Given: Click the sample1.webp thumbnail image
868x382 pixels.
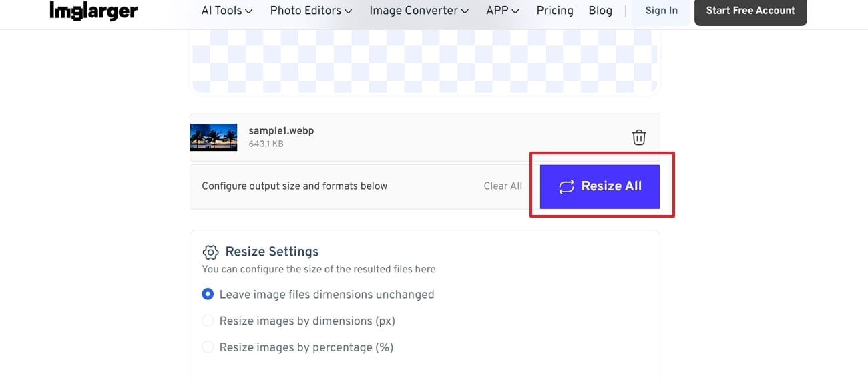Looking at the screenshot, I should (x=214, y=137).
